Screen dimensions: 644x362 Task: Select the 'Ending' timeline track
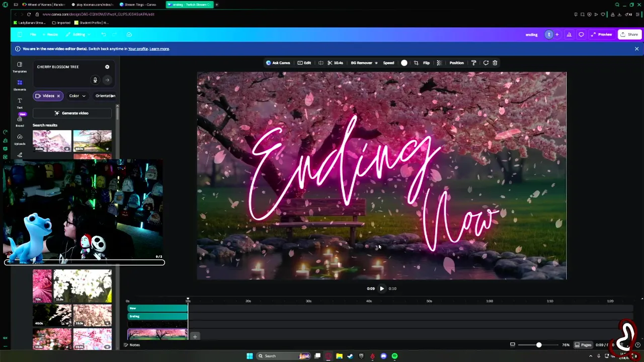coord(157,316)
